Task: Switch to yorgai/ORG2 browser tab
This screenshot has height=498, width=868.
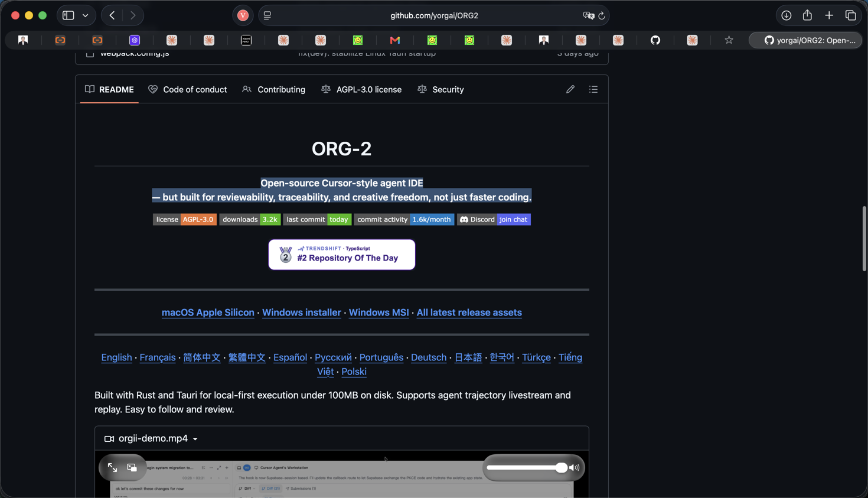Action: tap(805, 40)
